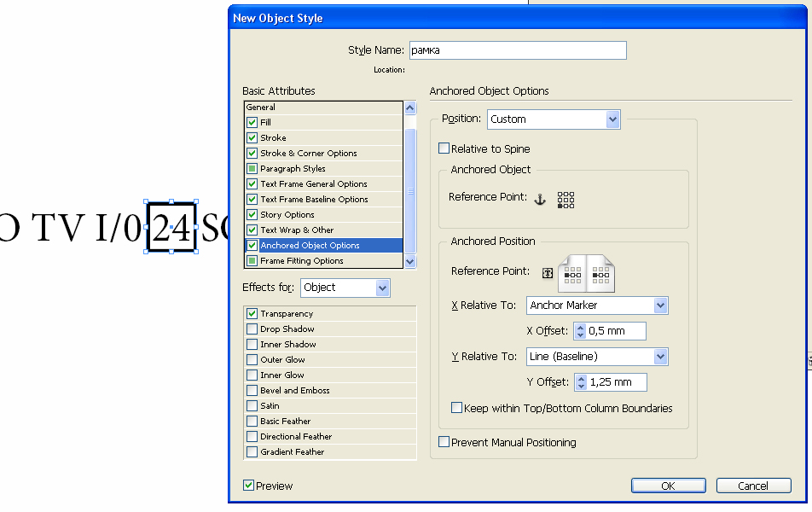Click the Cancel button
The width and height of the screenshot is (812, 512).
point(753,486)
